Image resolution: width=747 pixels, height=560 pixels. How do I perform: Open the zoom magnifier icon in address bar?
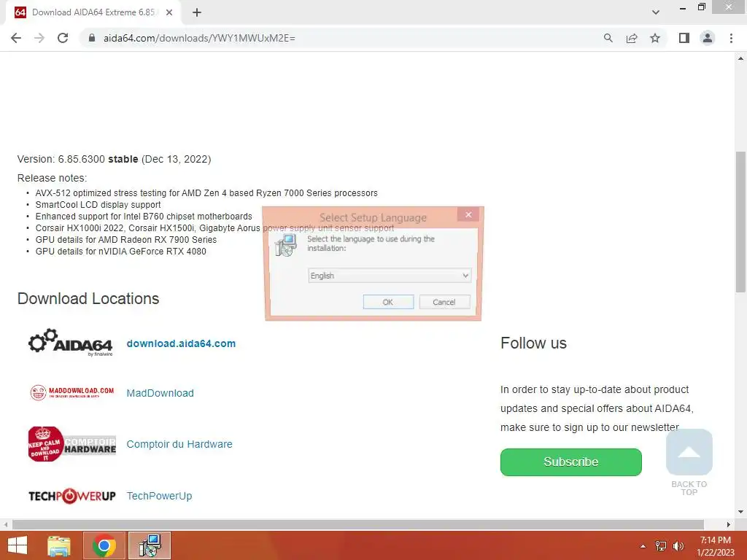click(608, 38)
